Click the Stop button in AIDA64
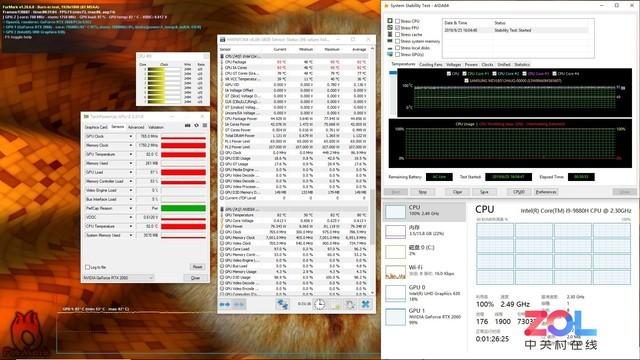Screen dimensions: 640x360 click(422, 192)
